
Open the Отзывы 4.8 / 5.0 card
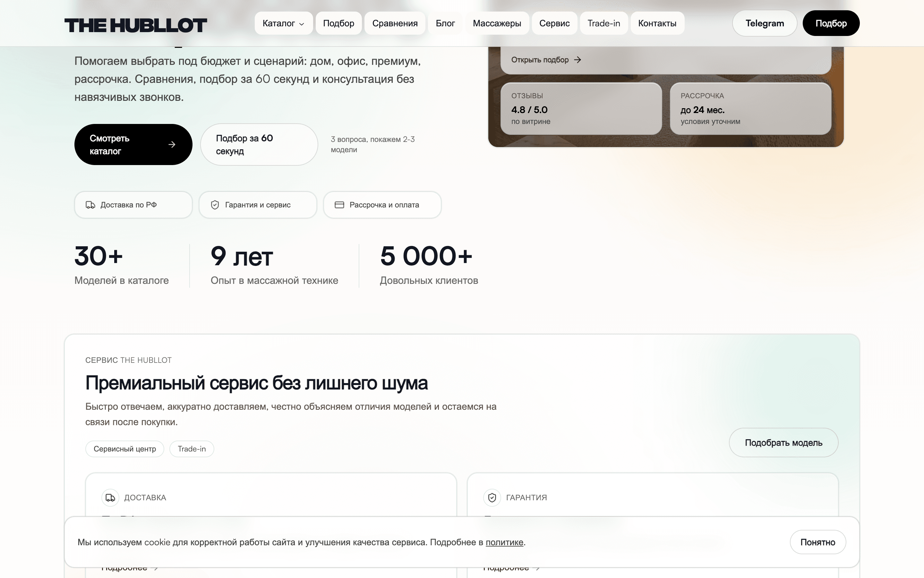tap(581, 109)
